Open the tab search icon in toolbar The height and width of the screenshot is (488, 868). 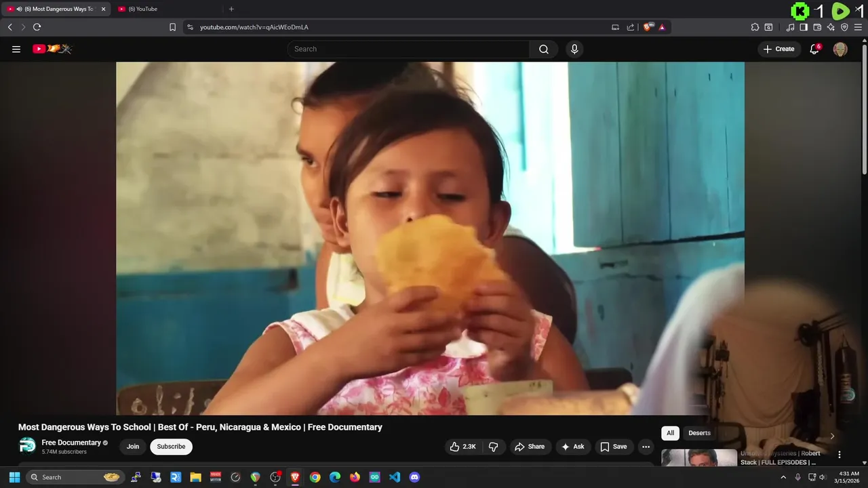click(x=768, y=27)
